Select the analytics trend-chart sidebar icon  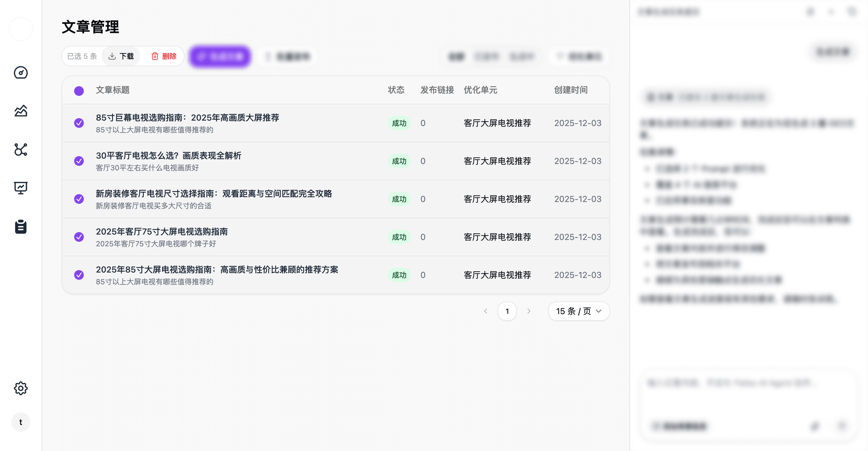[x=21, y=111]
